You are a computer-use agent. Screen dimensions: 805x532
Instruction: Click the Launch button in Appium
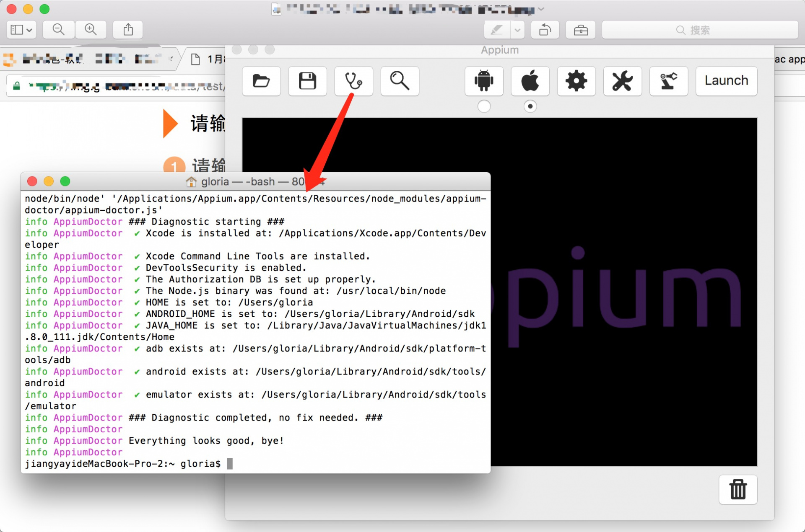click(726, 81)
